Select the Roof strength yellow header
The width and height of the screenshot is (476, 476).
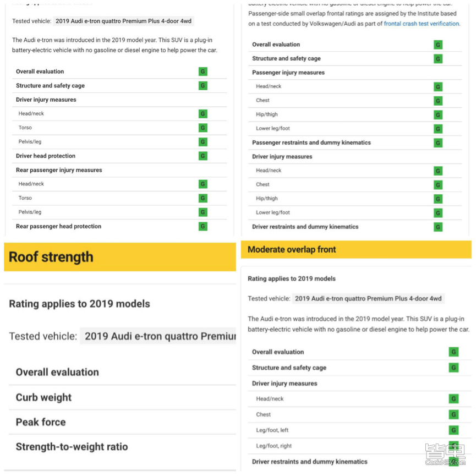pos(120,257)
